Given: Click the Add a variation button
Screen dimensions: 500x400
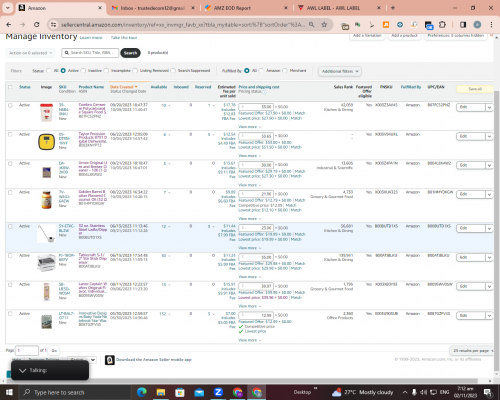Looking at the screenshot, I should pos(367,36).
